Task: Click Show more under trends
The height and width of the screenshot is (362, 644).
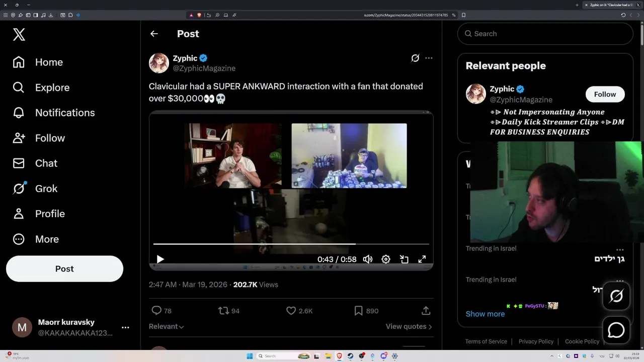Action: tap(485, 314)
